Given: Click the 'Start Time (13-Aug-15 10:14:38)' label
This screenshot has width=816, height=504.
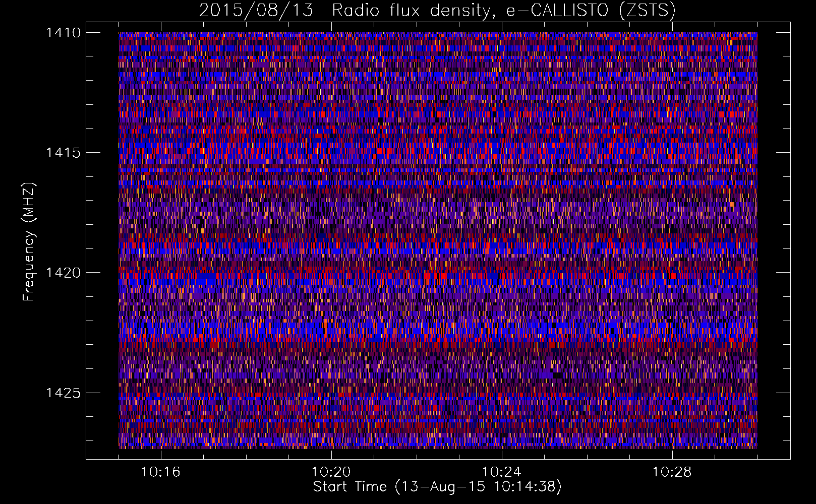Looking at the screenshot, I should (437, 487).
